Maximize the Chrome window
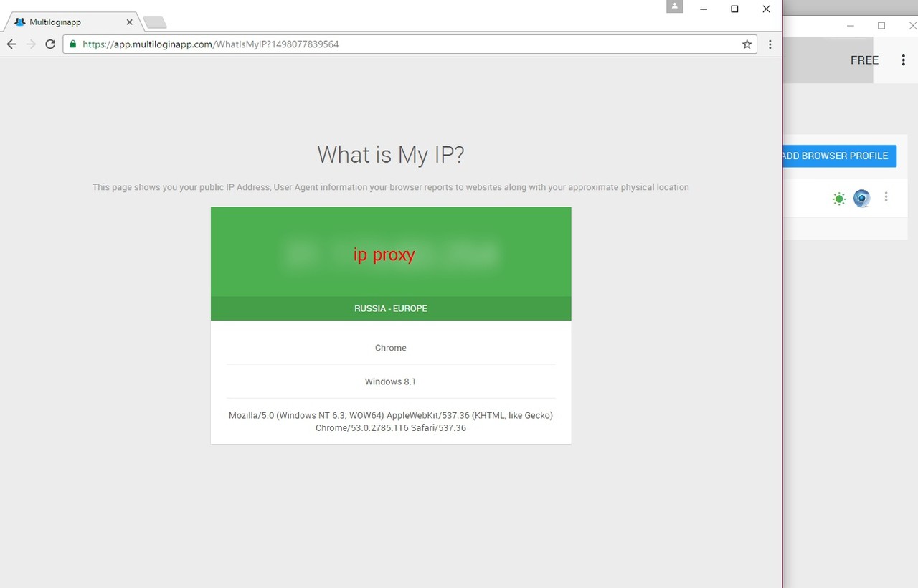This screenshot has height=588, width=918. pos(734,9)
